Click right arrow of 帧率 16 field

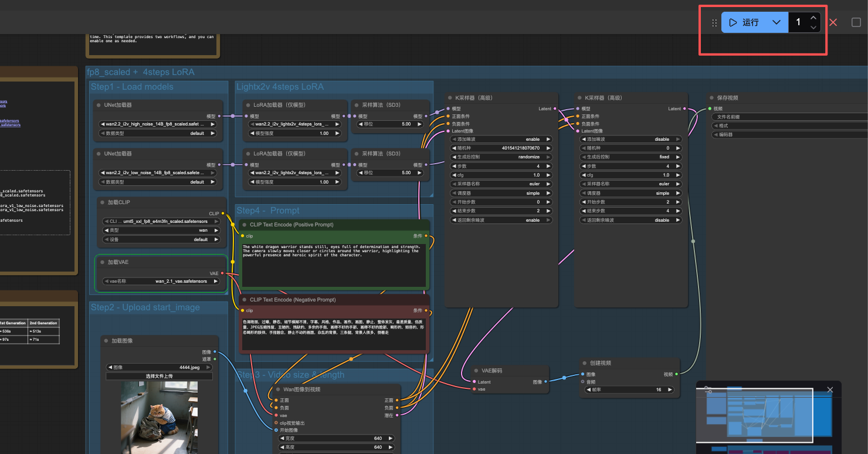670,389
